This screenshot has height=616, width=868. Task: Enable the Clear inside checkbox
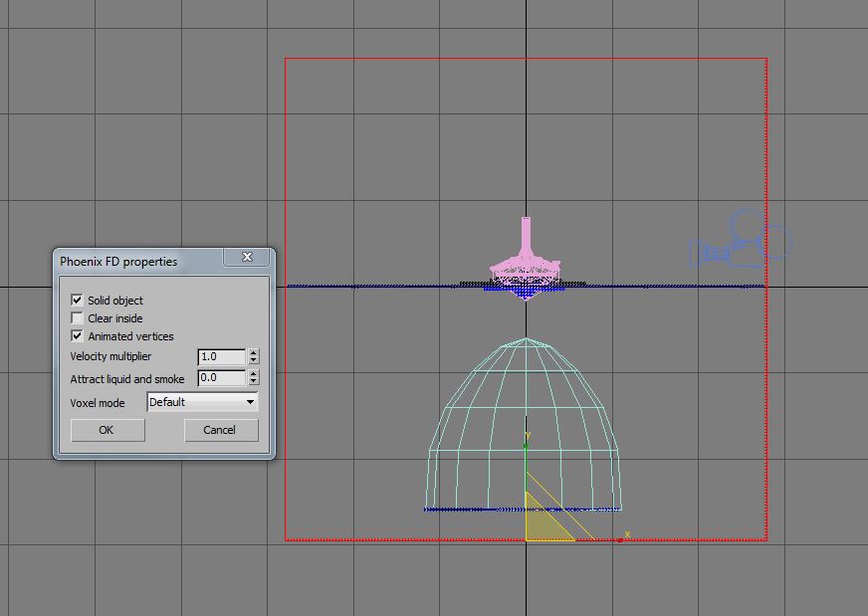(77, 318)
